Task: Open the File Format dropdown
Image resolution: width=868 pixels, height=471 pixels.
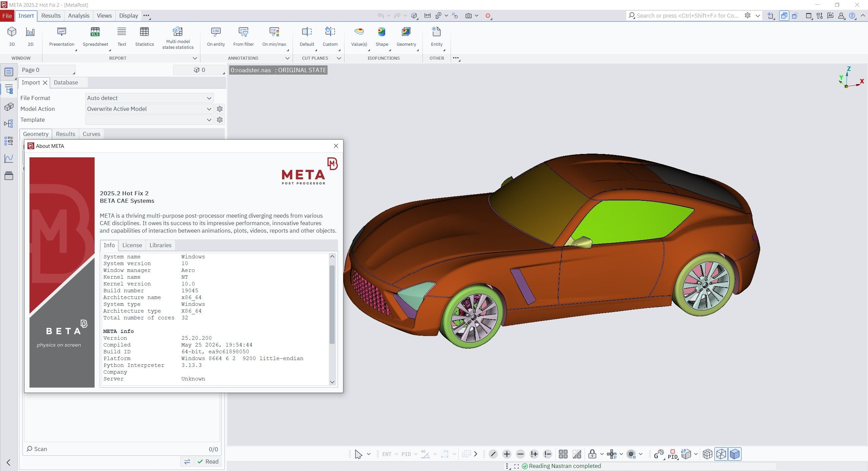Action: [150, 98]
